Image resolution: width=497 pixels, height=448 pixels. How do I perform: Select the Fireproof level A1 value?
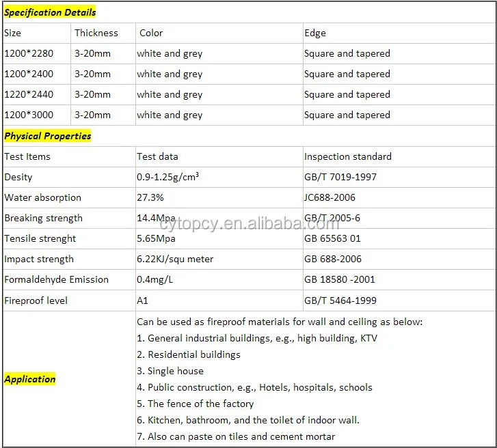pos(142,300)
